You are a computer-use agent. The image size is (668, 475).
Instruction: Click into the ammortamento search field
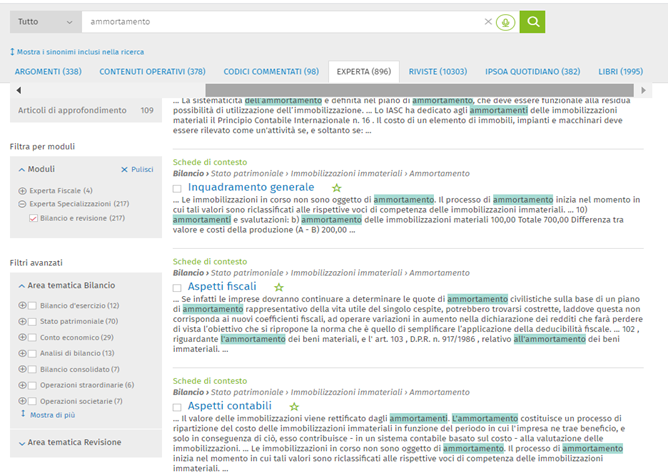pyautogui.click(x=280, y=21)
